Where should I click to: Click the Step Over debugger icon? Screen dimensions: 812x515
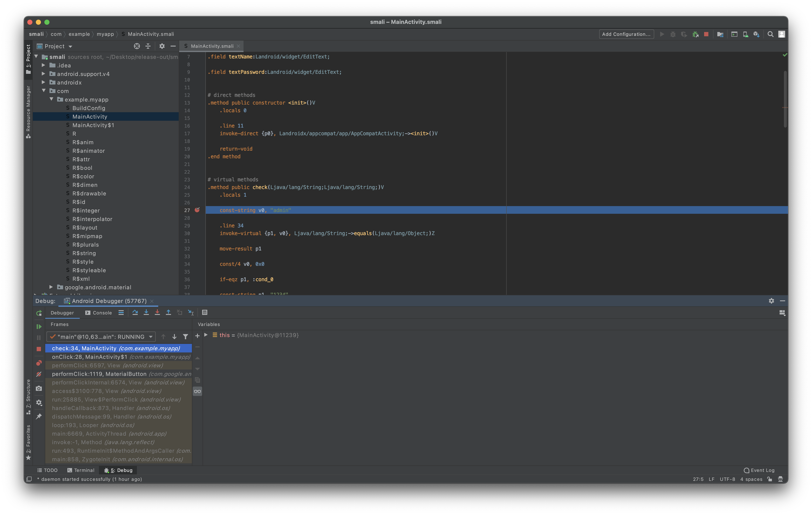[x=135, y=313]
